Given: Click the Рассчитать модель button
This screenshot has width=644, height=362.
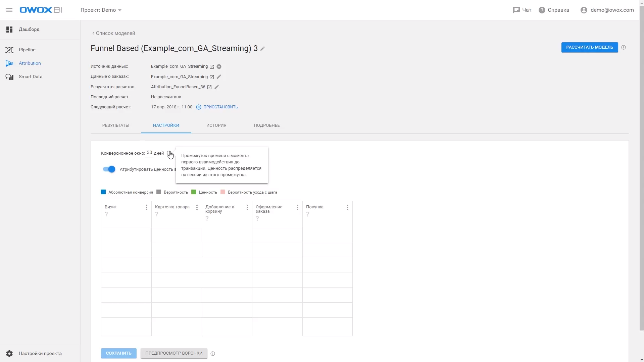Looking at the screenshot, I should pos(589,47).
